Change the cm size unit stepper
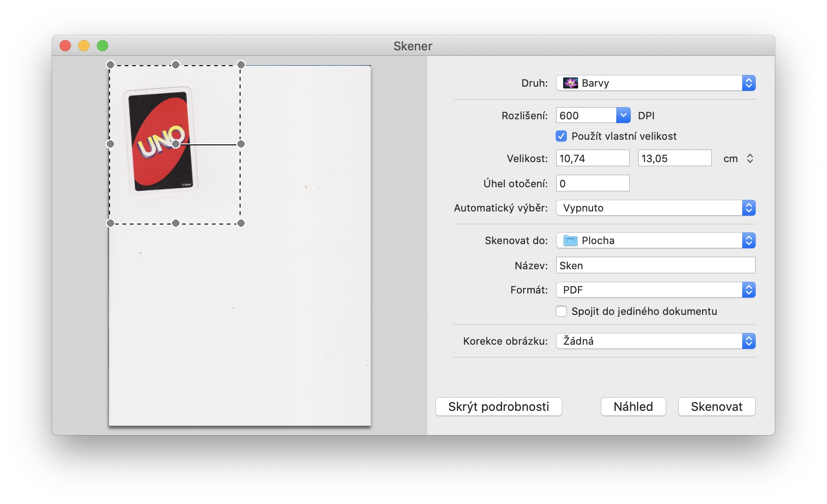Viewport: 827px width, 504px height. [x=750, y=158]
